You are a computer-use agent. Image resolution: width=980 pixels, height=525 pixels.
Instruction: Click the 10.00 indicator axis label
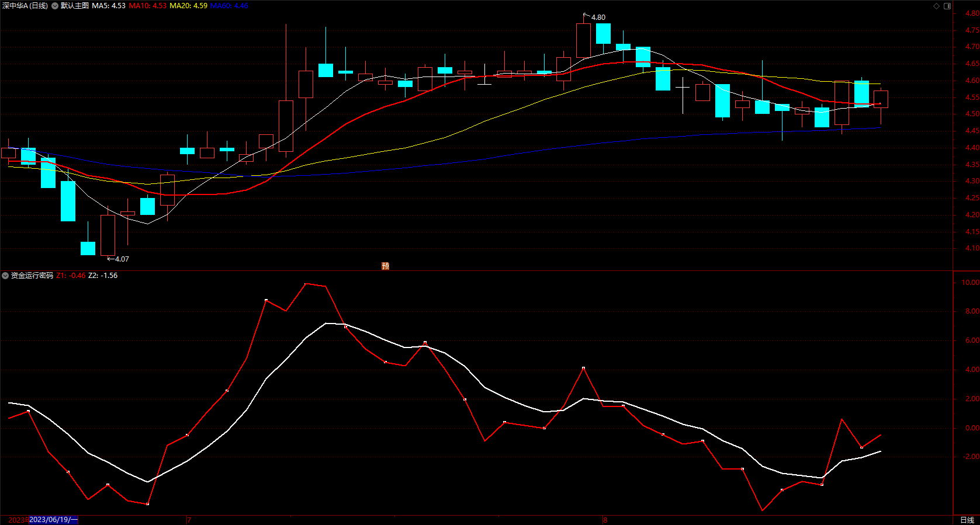coord(971,283)
